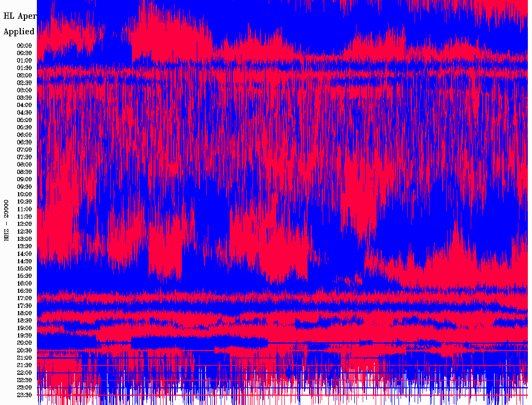Pick the 08:30 time label
The width and height of the screenshot is (532, 405).
point(24,172)
